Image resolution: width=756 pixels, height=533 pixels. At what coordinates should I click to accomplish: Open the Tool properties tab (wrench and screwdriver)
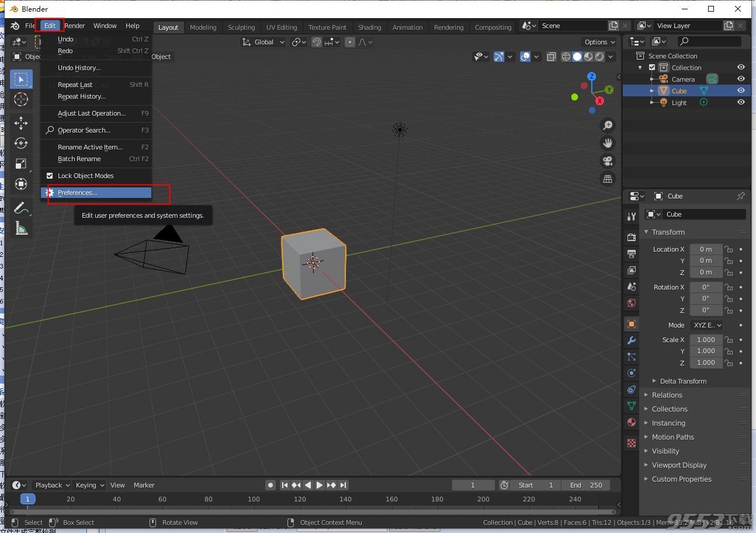tap(632, 217)
